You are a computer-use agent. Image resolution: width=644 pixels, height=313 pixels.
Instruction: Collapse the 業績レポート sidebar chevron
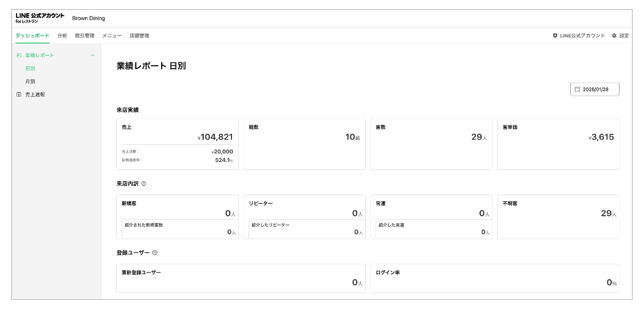[x=93, y=56]
